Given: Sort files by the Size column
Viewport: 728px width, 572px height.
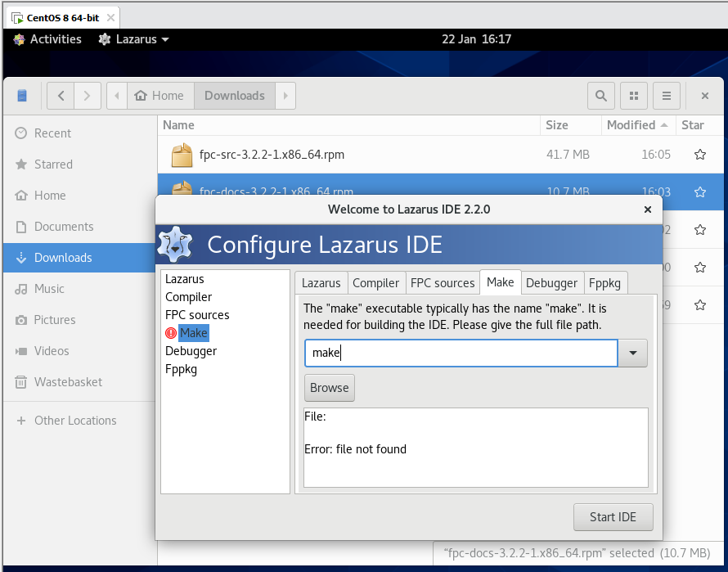Looking at the screenshot, I should click(x=570, y=125).
